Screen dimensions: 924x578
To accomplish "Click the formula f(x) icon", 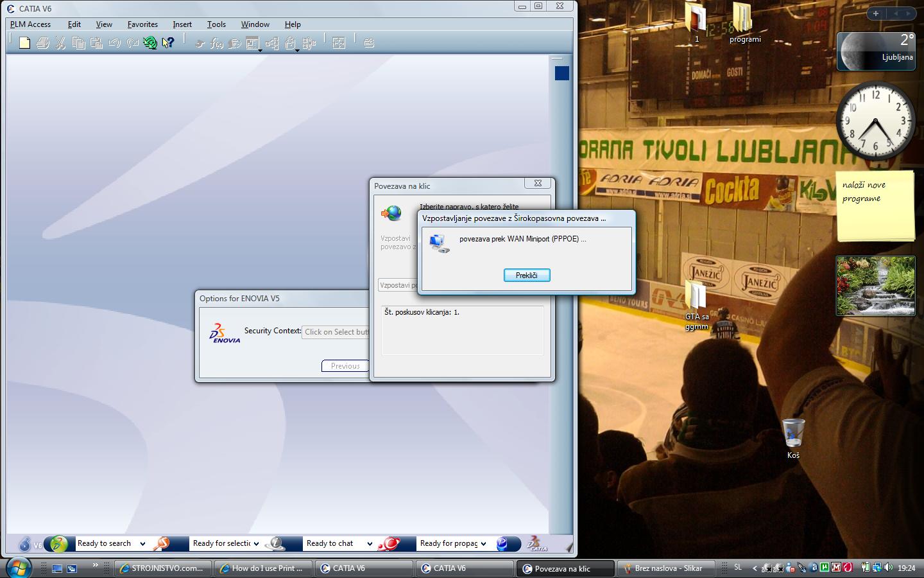I will [217, 44].
